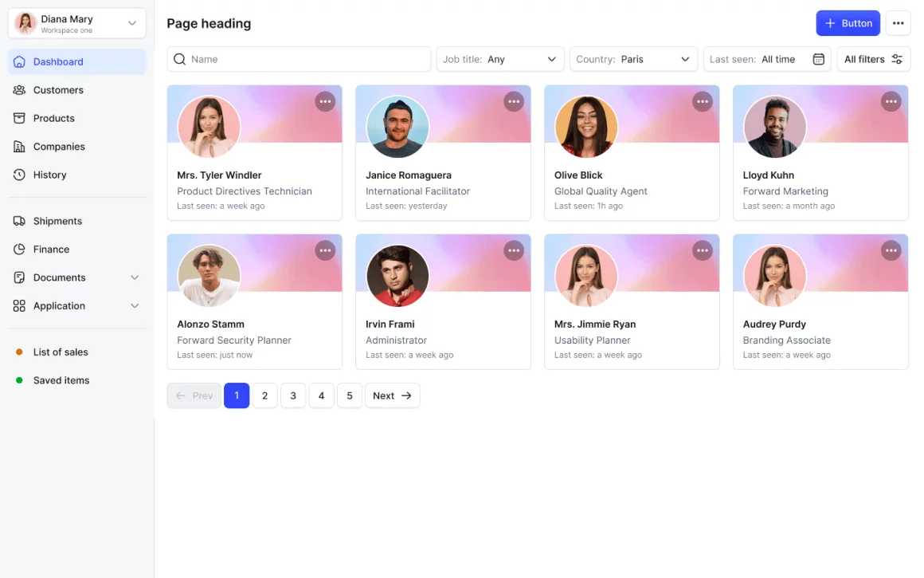This screenshot has width=924, height=578.
Task: Expand the Application submenu in sidebar
Action: coord(135,306)
